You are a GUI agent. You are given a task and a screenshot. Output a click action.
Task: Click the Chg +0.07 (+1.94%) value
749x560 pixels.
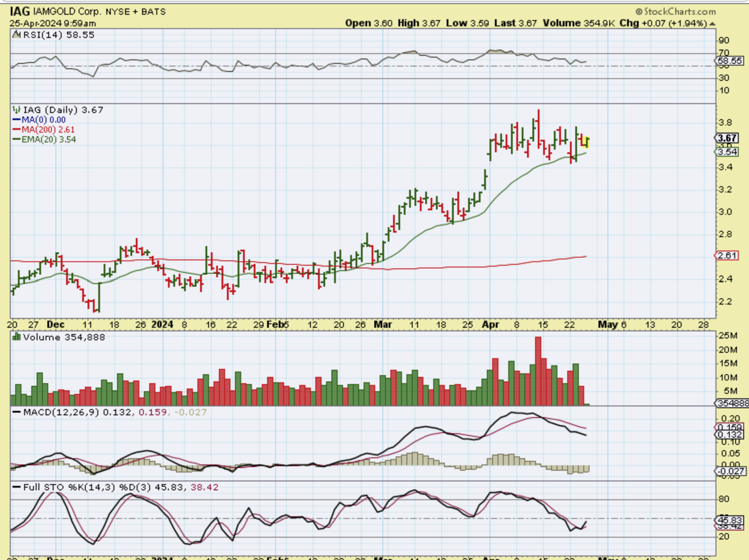[663, 23]
